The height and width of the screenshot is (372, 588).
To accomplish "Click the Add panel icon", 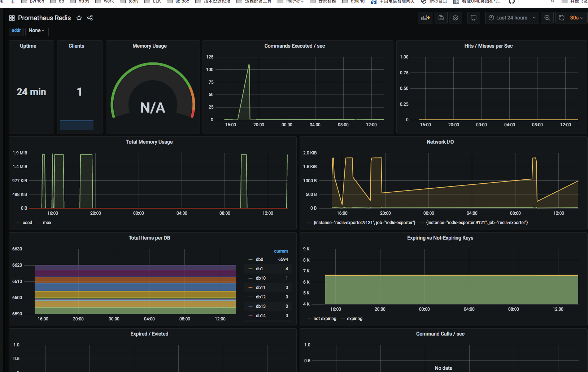I will click(426, 18).
